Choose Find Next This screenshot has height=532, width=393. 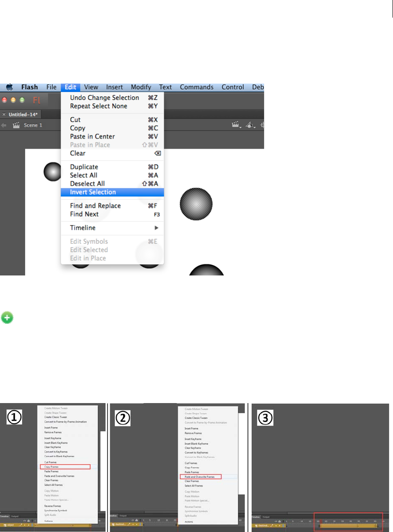pyautogui.click(x=112, y=214)
